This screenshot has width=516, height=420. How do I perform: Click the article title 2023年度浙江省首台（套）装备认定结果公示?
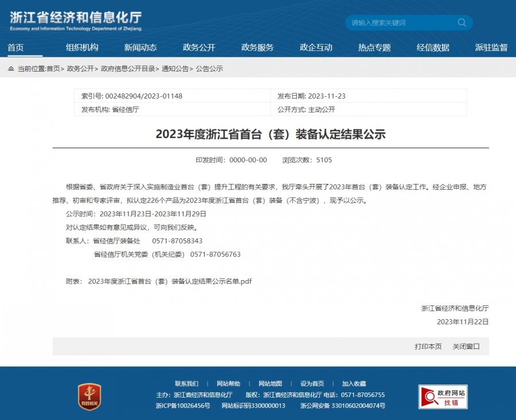point(271,134)
